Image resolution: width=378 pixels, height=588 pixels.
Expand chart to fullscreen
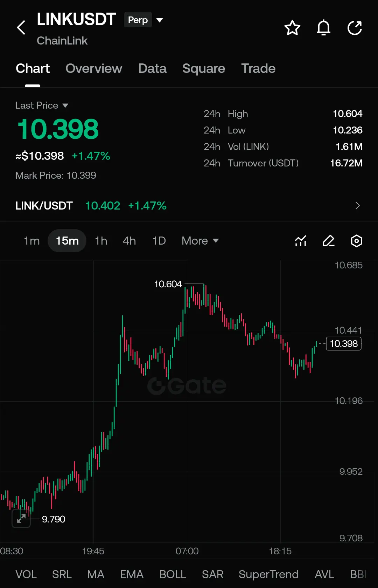pos(21,518)
